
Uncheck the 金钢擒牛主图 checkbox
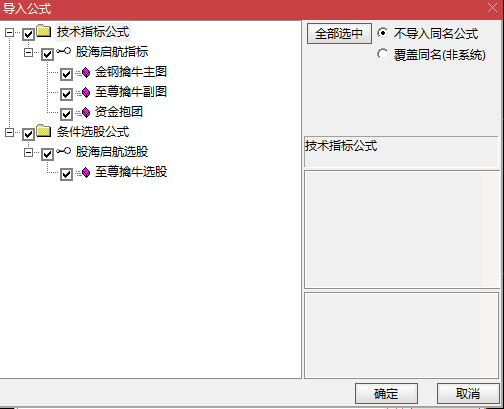click(x=66, y=74)
